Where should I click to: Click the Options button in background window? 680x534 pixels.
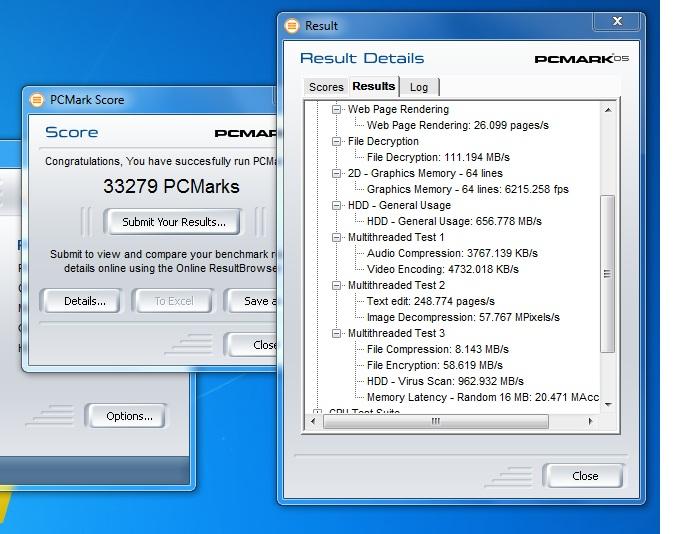(x=129, y=416)
